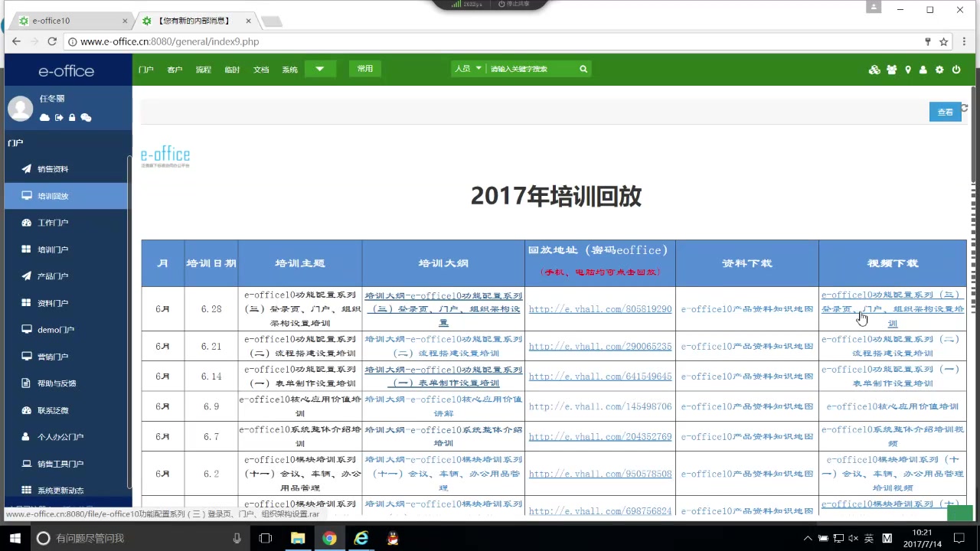The height and width of the screenshot is (551, 980).
Task: Click the browser address bar URL
Action: 169,42
